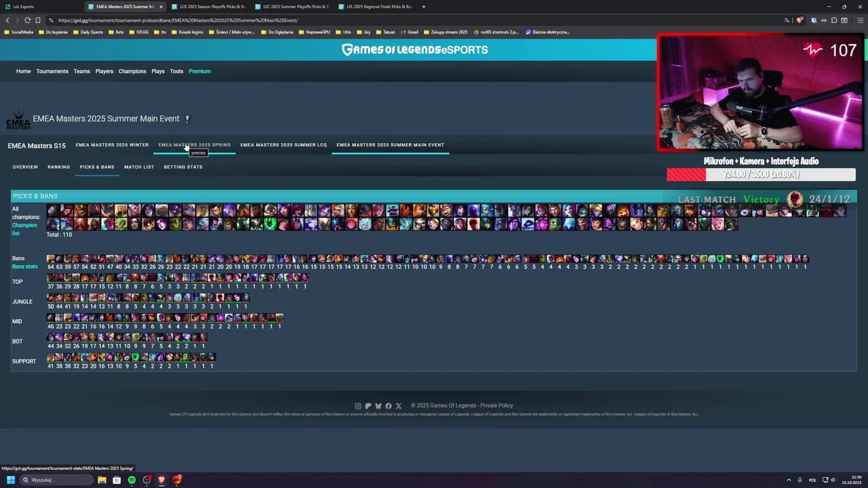868x488 pixels.
Task: Open the Champion list link
Action: point(24,229)
